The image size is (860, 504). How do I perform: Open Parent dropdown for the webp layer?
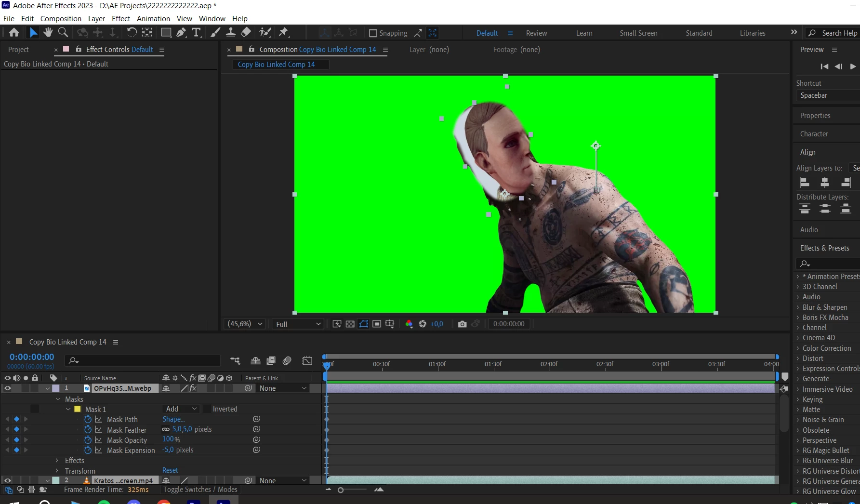coord(282,388)
